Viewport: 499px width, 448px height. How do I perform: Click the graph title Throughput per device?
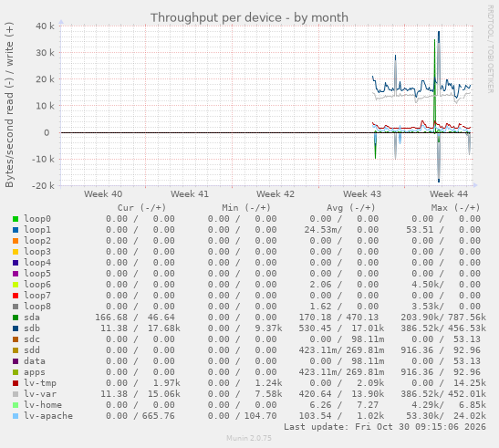tap(249, 17)
